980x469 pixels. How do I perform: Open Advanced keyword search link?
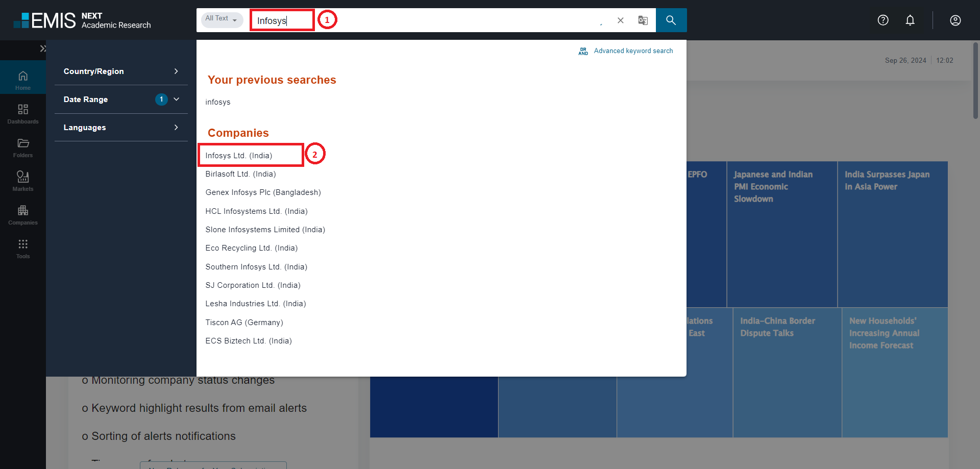tap(633, 51)
